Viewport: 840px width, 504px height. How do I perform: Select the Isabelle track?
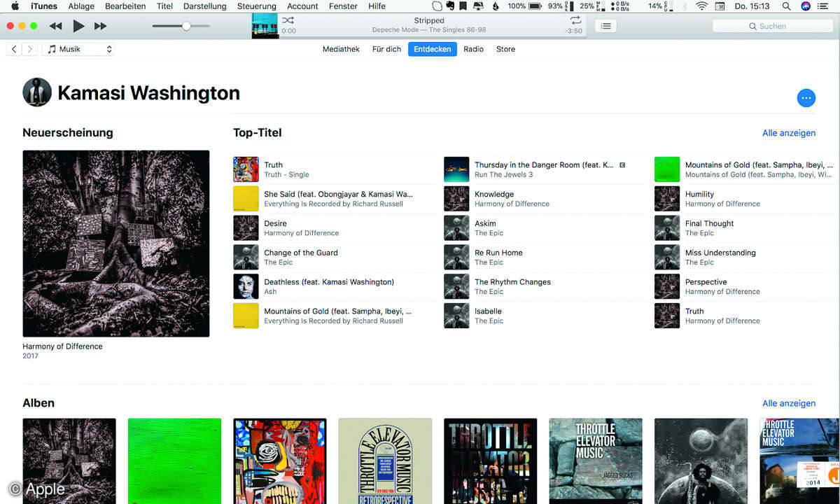tap(545, 316)
